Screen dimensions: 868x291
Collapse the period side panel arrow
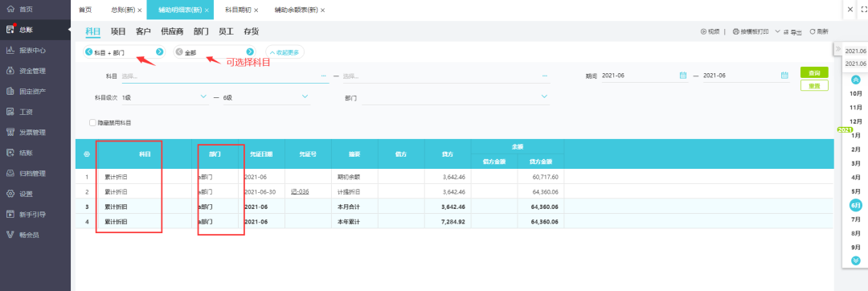(838, 49)
